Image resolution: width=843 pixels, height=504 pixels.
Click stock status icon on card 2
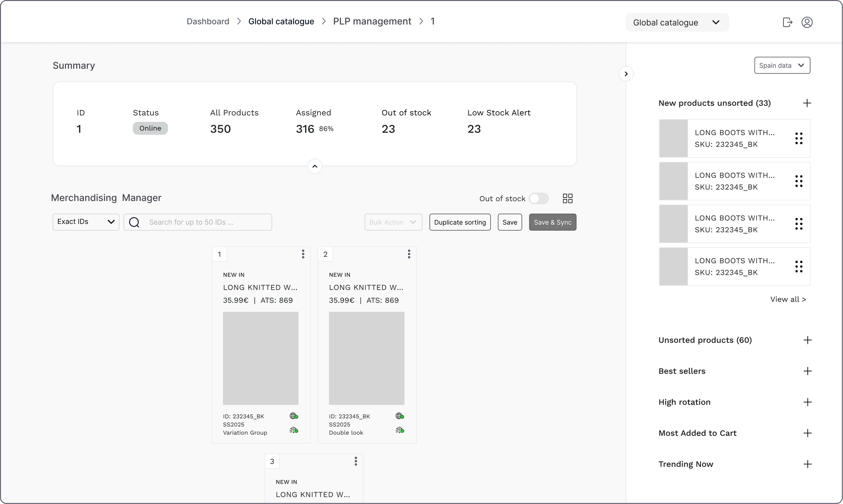(400, 430)
